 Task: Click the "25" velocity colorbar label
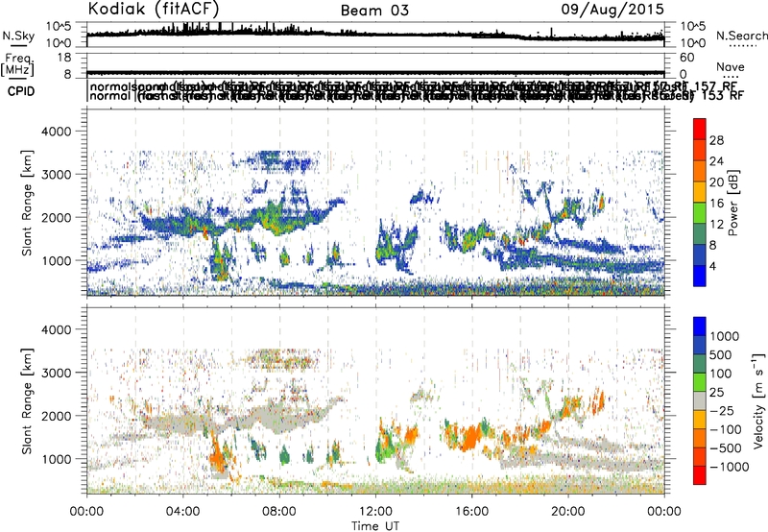716,393
